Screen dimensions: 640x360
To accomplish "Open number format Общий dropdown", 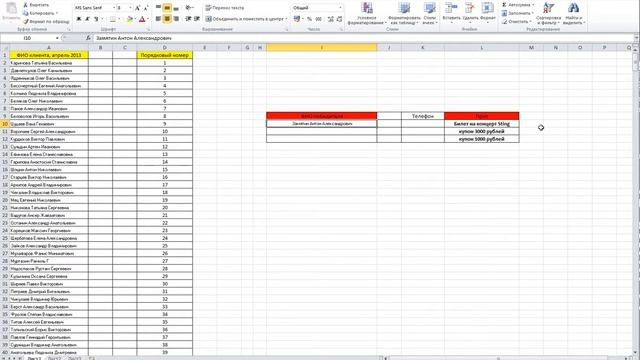I will tap(340, 8).
